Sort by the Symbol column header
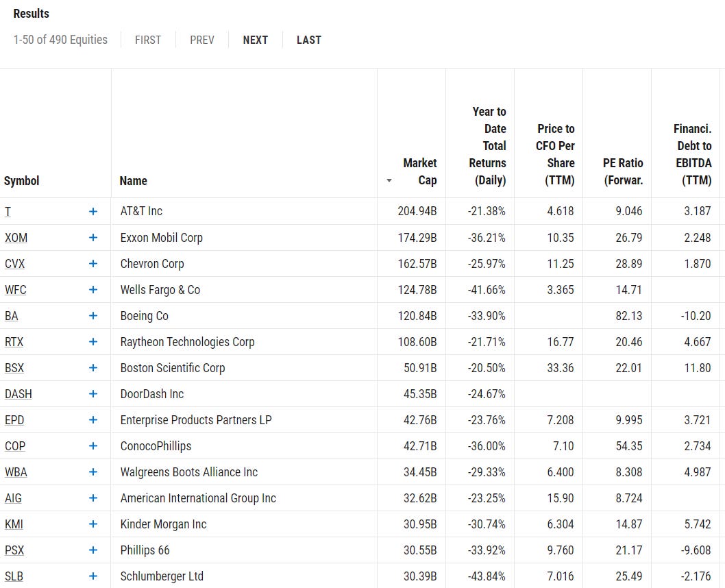The height and width of the screenshot is (588, 725). pyautogui.click(x=22, y=181)
